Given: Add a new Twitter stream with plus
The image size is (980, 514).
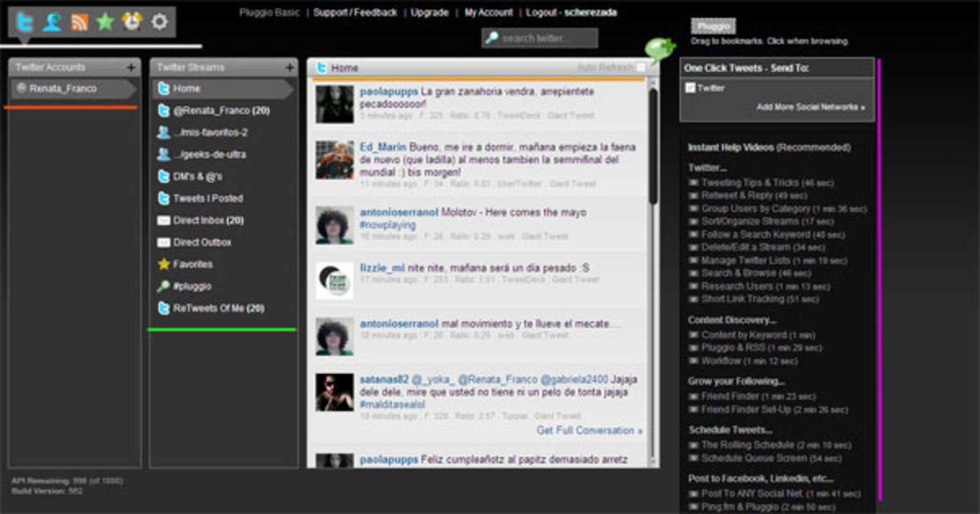Looking at the screenshot, I should click(289, 67).
